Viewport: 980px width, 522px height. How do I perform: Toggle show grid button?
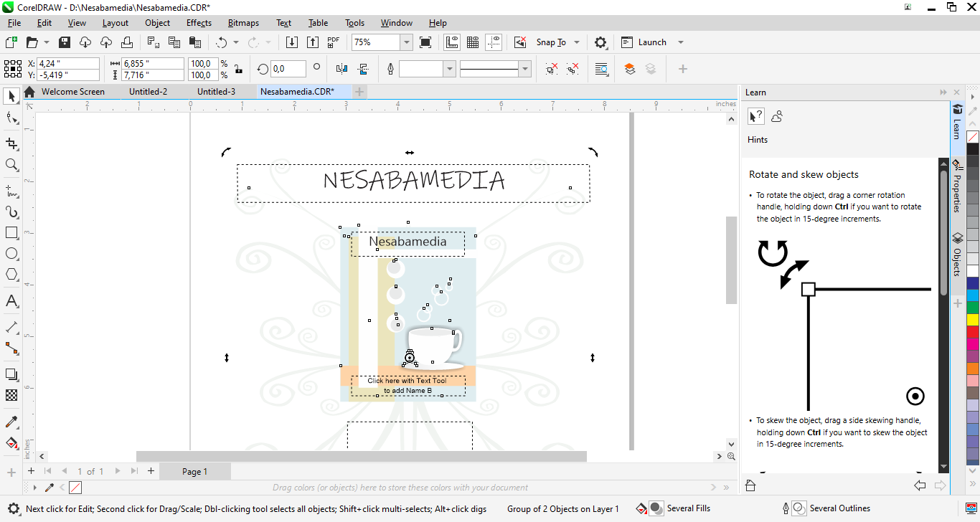pos(473,42)
